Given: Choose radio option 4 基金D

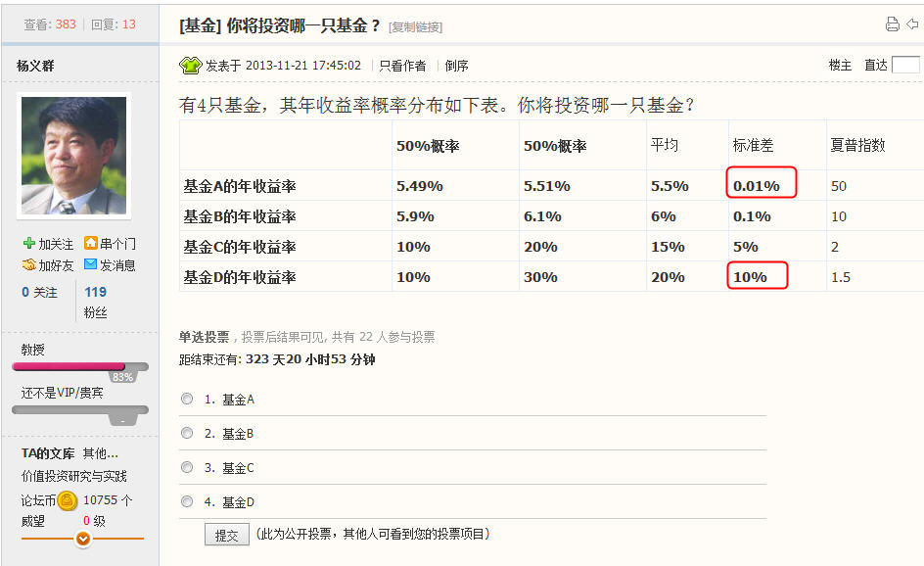Looking at the screenshot, I should click(187, 501).
